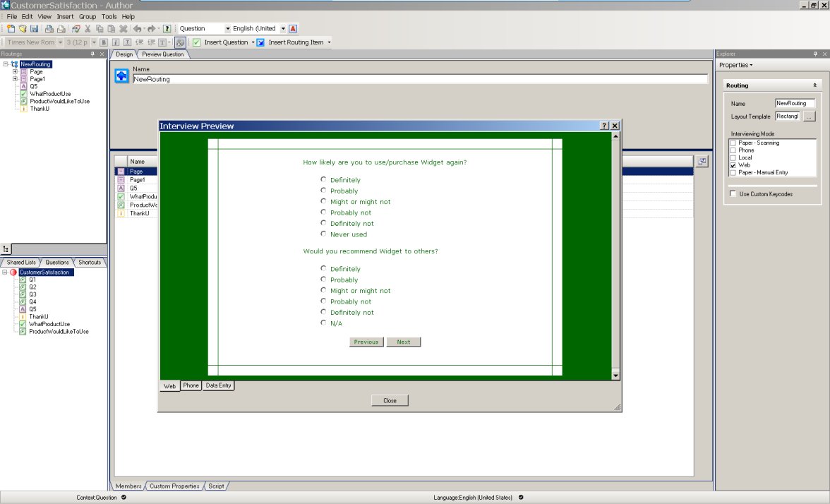Viewport: 830px width, 504px height.
Task: Select 'Definitely' for use/purchase Widget again
Action: [323, 179]
